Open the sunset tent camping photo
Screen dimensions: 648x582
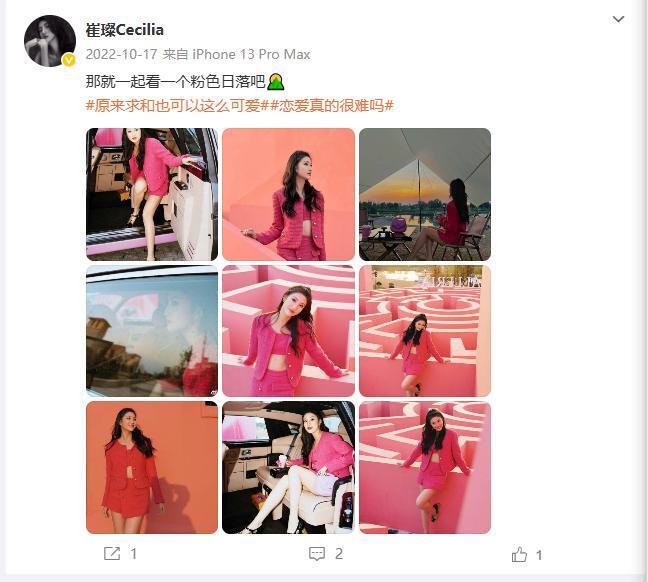click(x=425, y=194)
